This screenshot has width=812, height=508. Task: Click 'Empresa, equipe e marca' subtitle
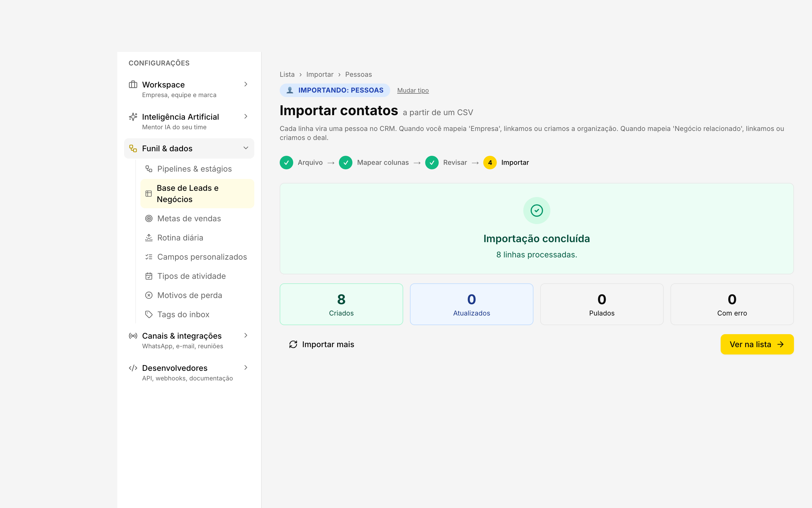pyautogui.click(x=179, y=95)
